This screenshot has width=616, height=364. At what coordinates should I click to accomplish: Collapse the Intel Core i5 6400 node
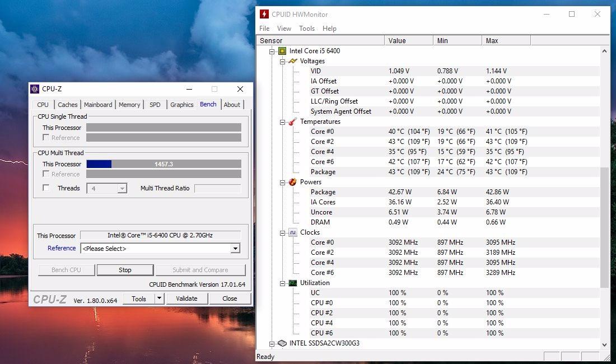point(272,52)
